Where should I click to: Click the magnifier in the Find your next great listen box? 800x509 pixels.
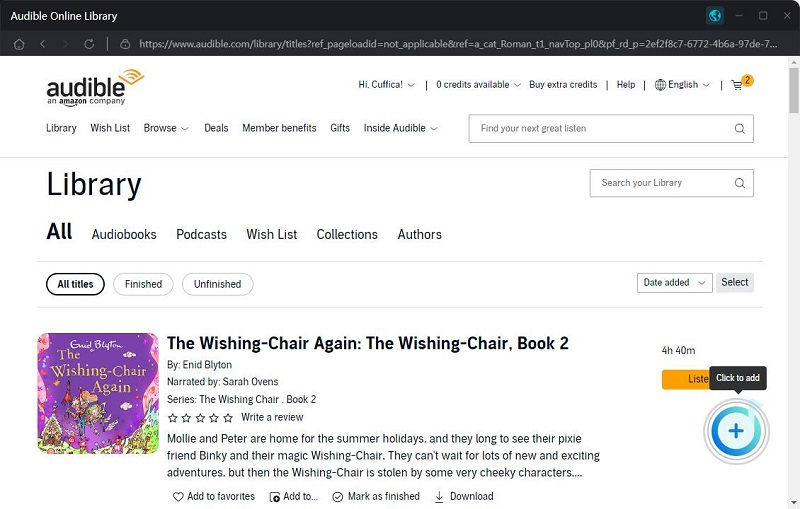(x=739, y=129)
